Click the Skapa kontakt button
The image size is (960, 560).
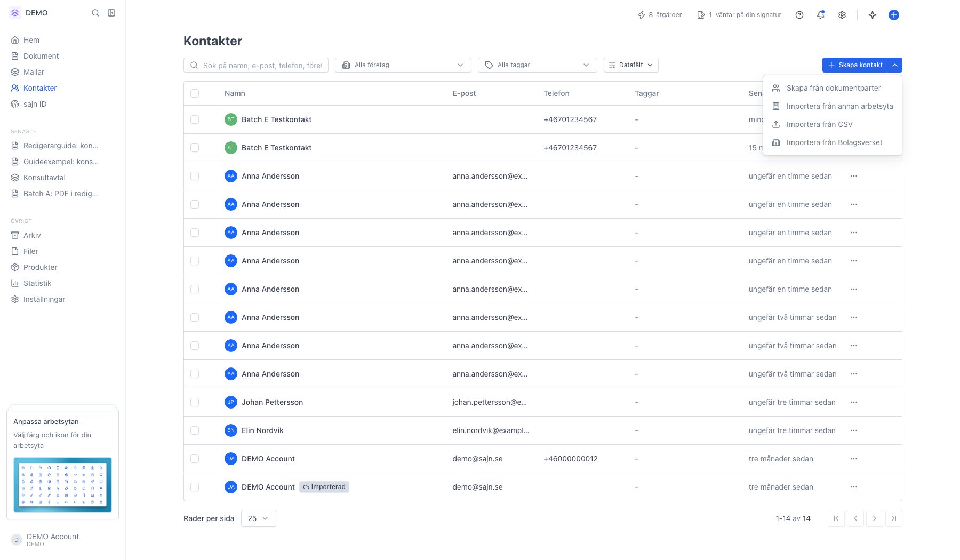(855, 65)
